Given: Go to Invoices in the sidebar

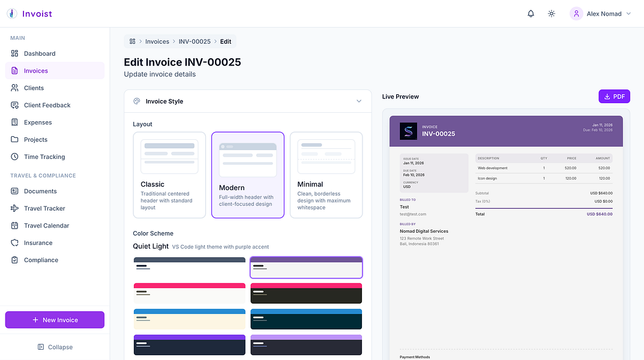Looking at the screenshot, I should [x=55, y=71].
